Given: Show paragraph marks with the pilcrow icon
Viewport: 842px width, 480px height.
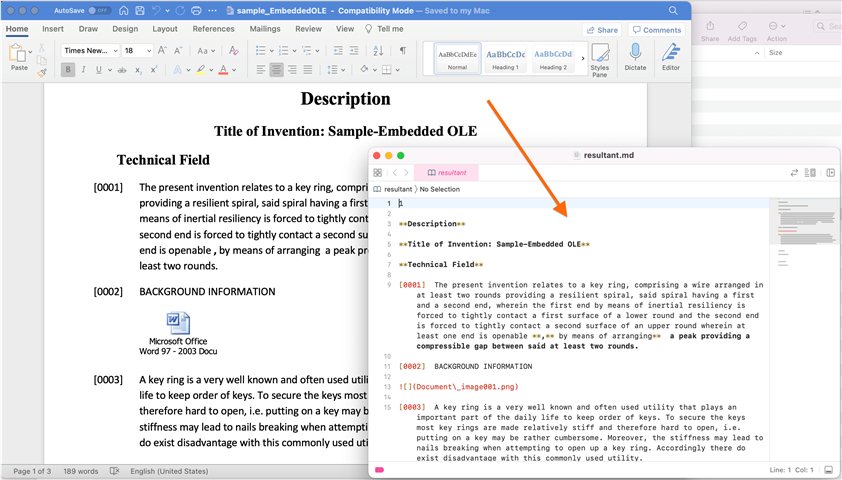Looking at the screenshot, I should [x=402, y=50].
